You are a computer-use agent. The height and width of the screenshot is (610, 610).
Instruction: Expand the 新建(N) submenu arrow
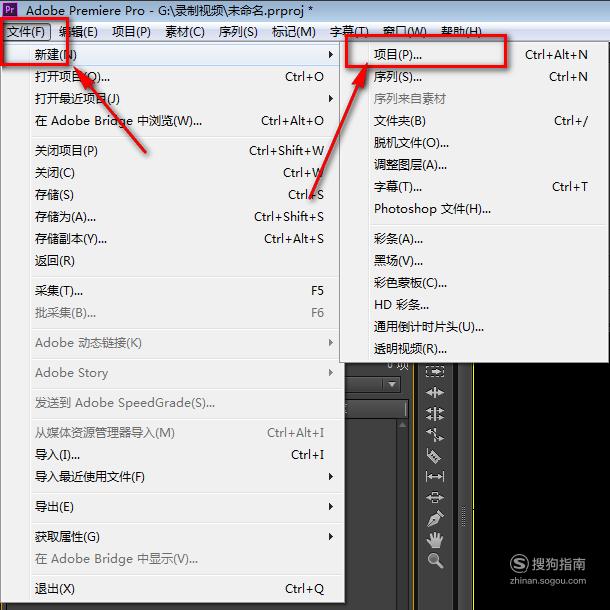[331, 54]
